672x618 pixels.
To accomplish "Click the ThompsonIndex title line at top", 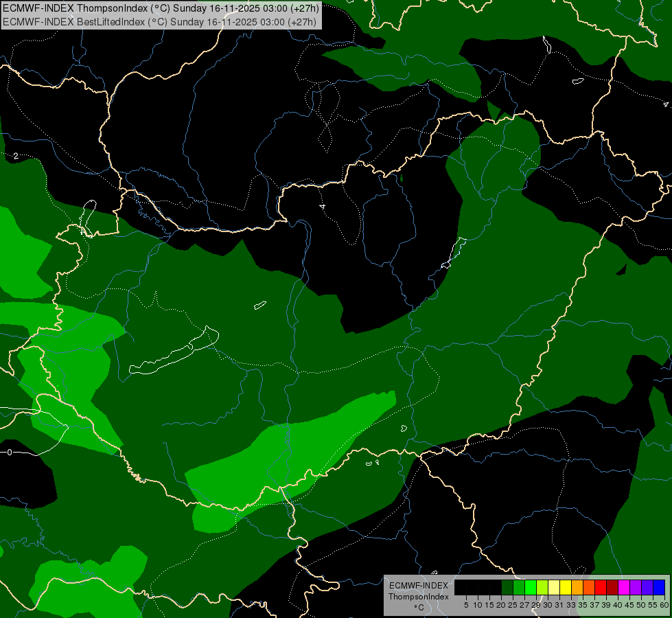I will [161, 8].
